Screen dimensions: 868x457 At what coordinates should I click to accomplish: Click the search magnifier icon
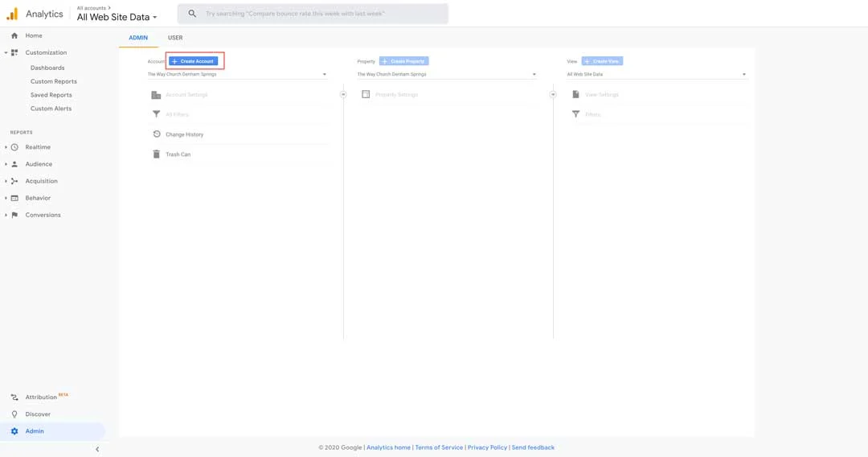click(x=192, y=14)
